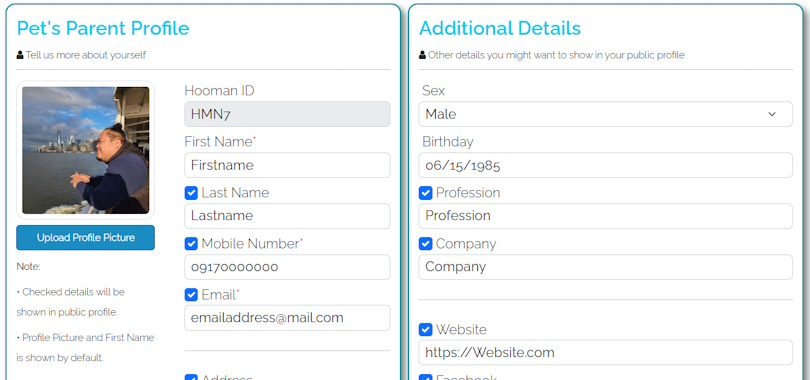810x380 pixels.
Task: Click the Sex label text
Action: pyautogui.click(x=433, y=91)
